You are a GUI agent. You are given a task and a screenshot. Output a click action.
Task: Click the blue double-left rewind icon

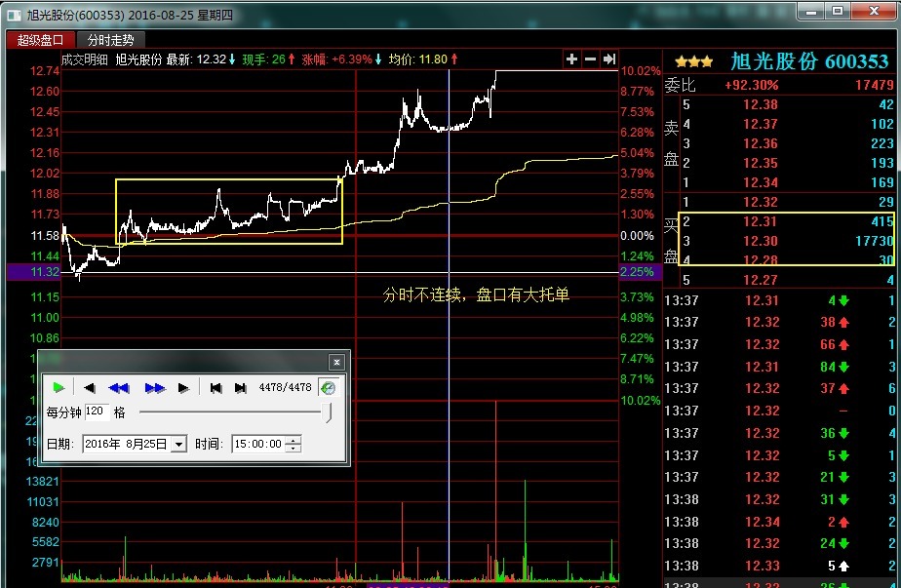[x=118, y=388]
